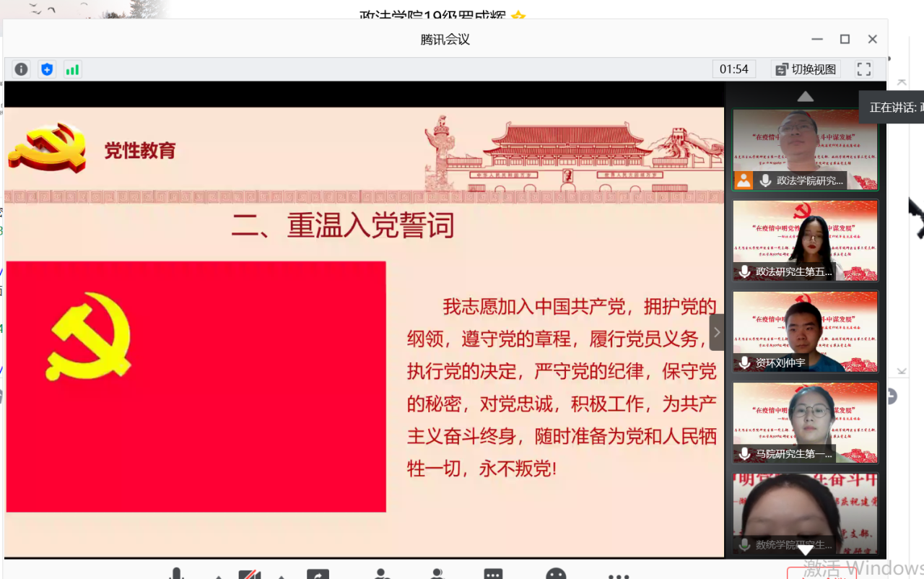Open the share screen icon
The image size is (924, 579).
pyautogui.click(x=318, y=574)
